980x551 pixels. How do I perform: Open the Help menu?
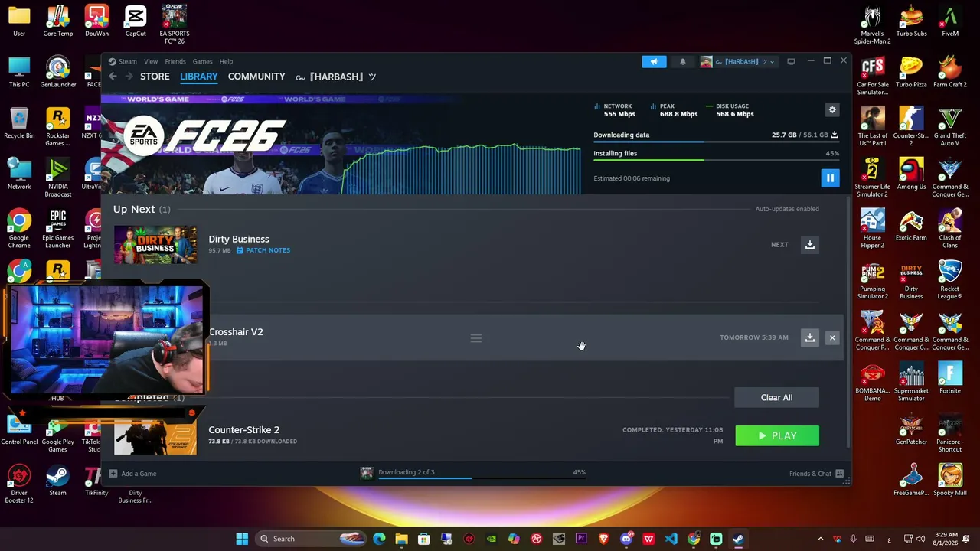tap(227, 62)
